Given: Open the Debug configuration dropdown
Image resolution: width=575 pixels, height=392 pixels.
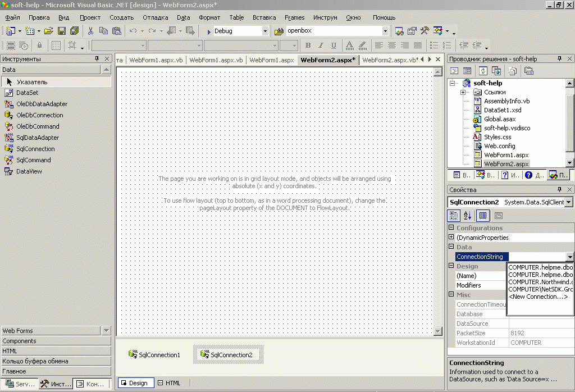Looking at the screenshot, I should point(265,31).
